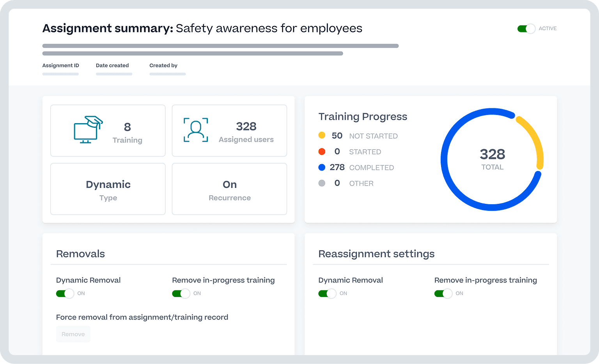This screenshot has width=599, height=364.
Task: Click the On Recurrence card
Action: click(229, 189)
